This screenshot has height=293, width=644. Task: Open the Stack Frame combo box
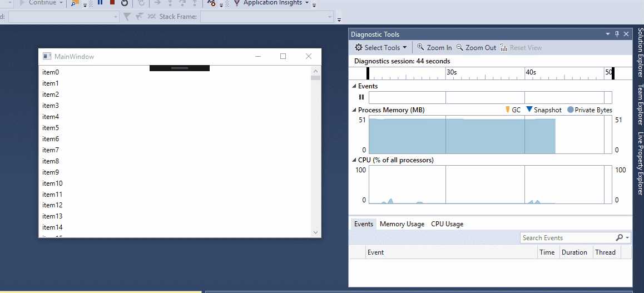point(267,17)
